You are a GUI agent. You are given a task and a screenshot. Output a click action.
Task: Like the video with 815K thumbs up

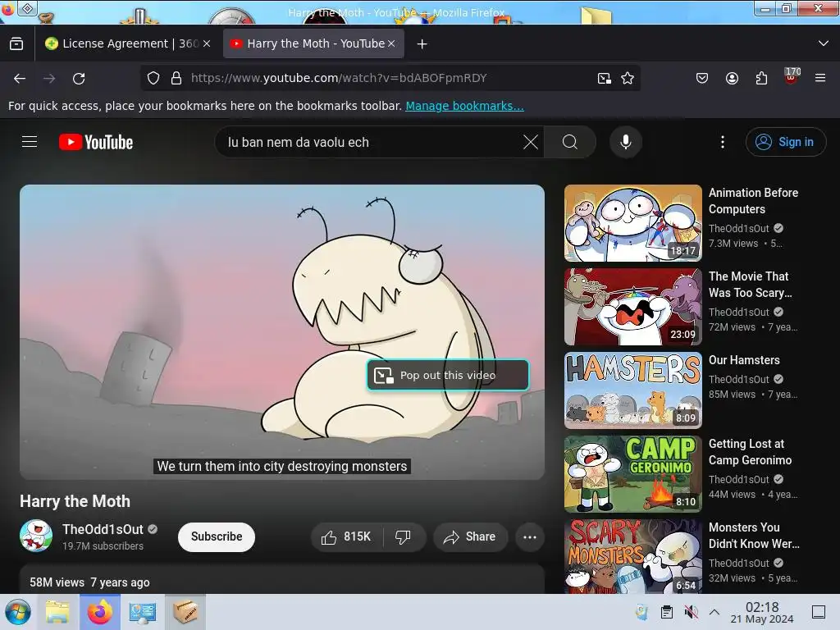click(347, 536)
